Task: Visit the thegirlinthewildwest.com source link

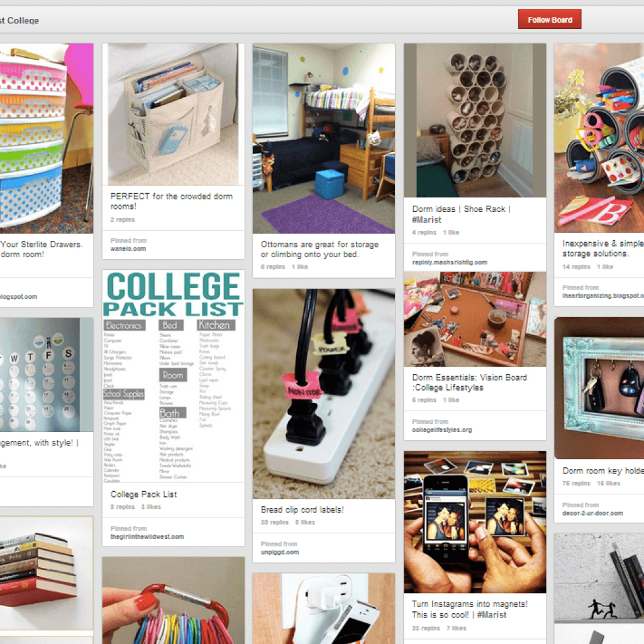Action: [x=147, y=537]
